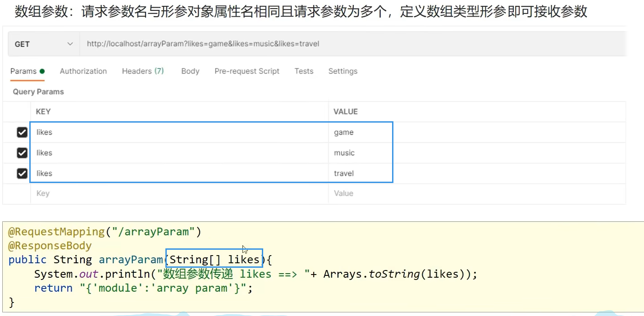
Task: Click the empty Key placeholder field
Action: click(x=43, y=193)
